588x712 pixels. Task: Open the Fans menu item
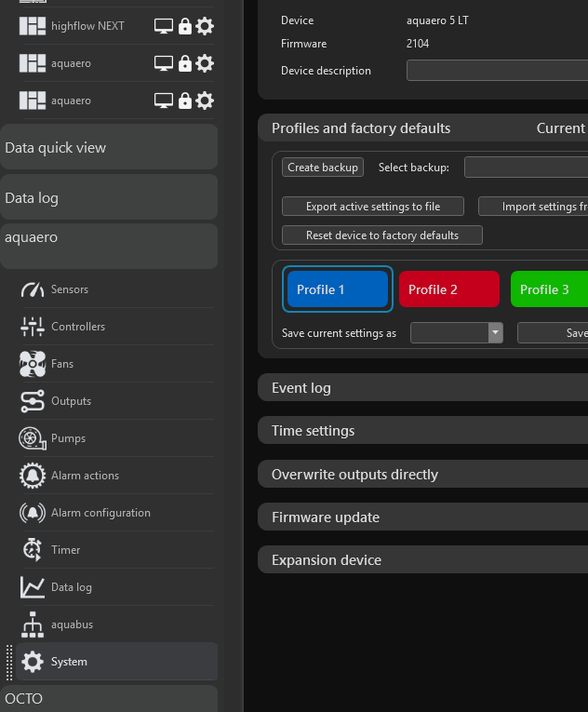click(116, 364)
